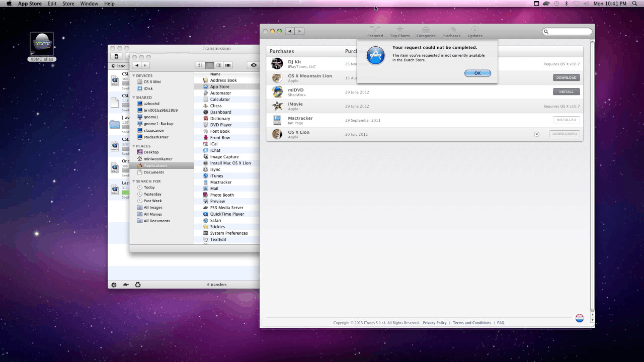
Task: Open the Transmission gear action menu
Action: pos(114,285)
